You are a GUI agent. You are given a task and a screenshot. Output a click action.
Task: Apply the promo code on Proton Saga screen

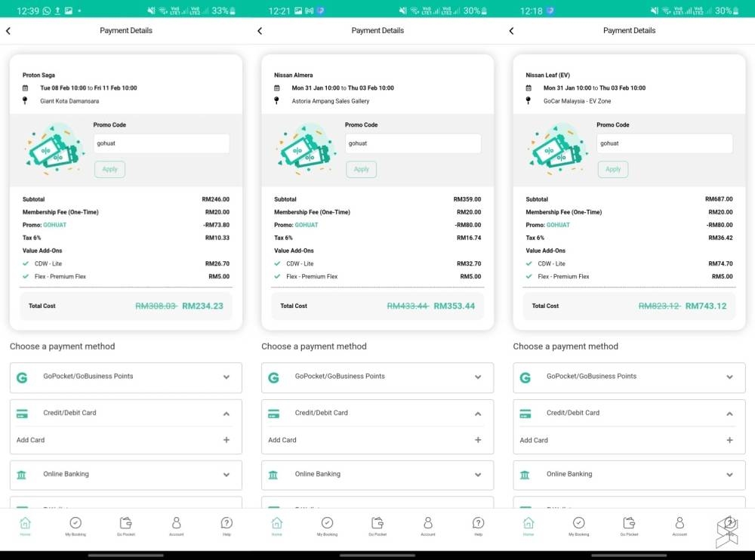coord(109,169)
